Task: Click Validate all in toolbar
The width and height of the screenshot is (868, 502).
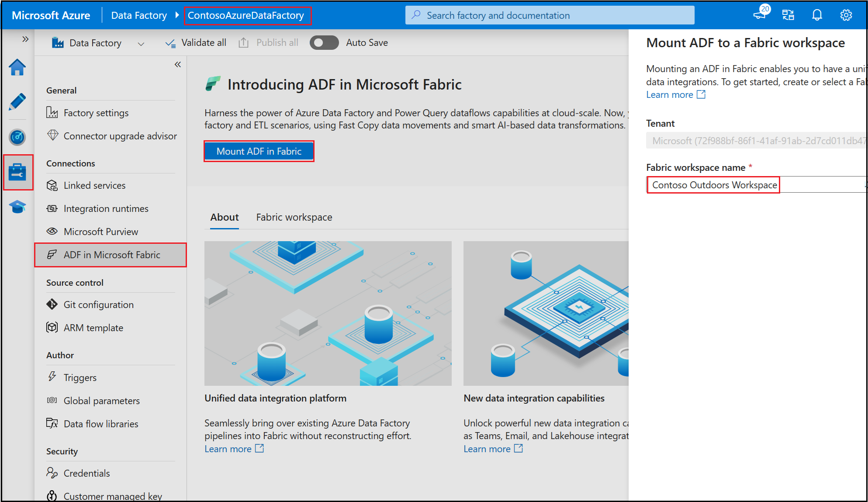Action: [196, 43]
